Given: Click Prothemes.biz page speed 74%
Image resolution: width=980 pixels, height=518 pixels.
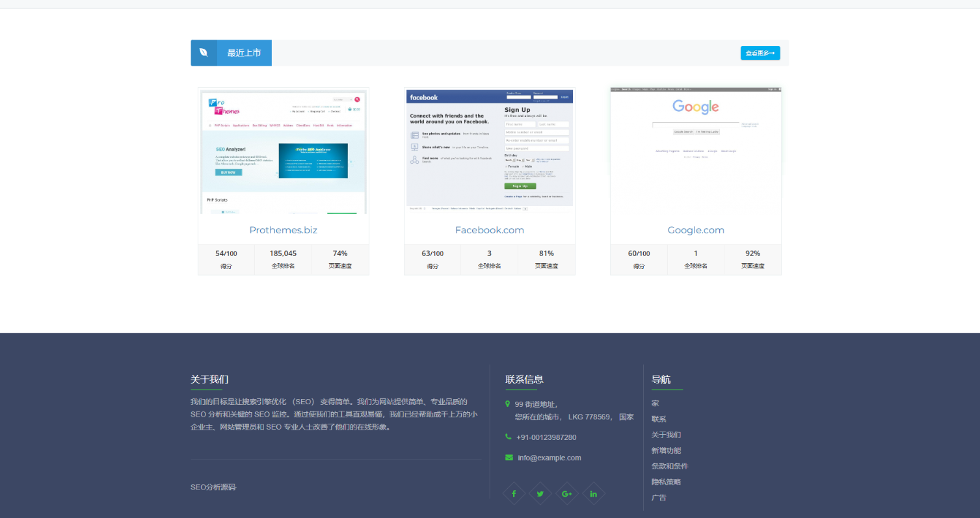Looking at the screenshot, I should 340,253.
